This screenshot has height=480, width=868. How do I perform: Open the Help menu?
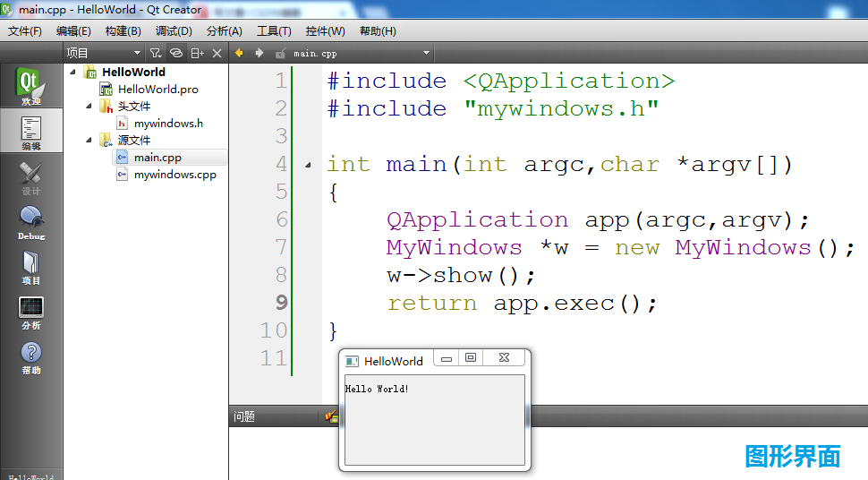click(379, 31)
